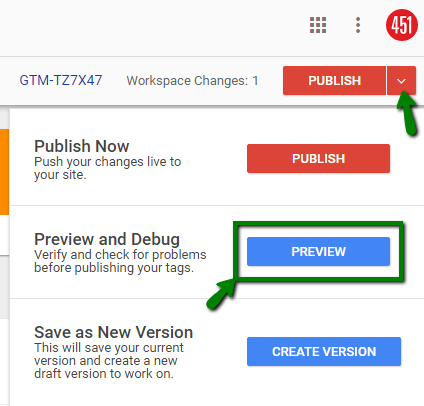Screen dimensions: 424x406
Task: Click the GTM-TZ7X47 container ID
Action: click(61, 80)
